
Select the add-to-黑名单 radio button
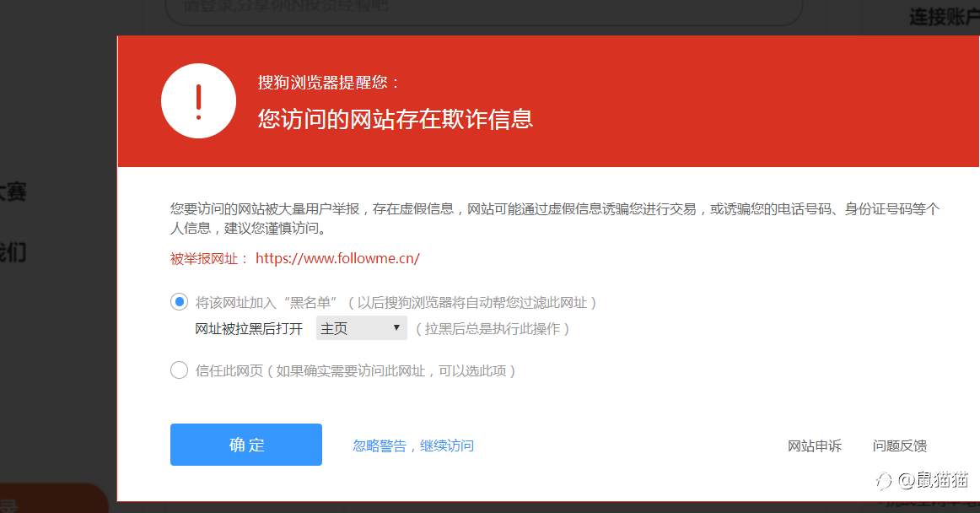180,302
